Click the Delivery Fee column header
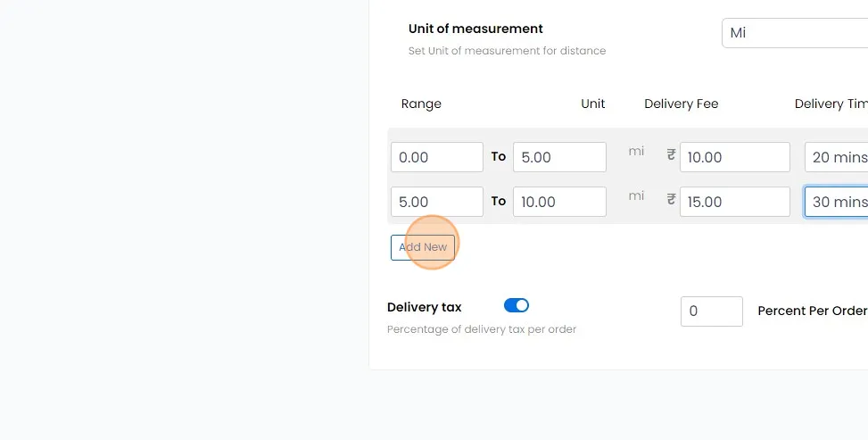This screenshot has height=440, width=868. 681,104
